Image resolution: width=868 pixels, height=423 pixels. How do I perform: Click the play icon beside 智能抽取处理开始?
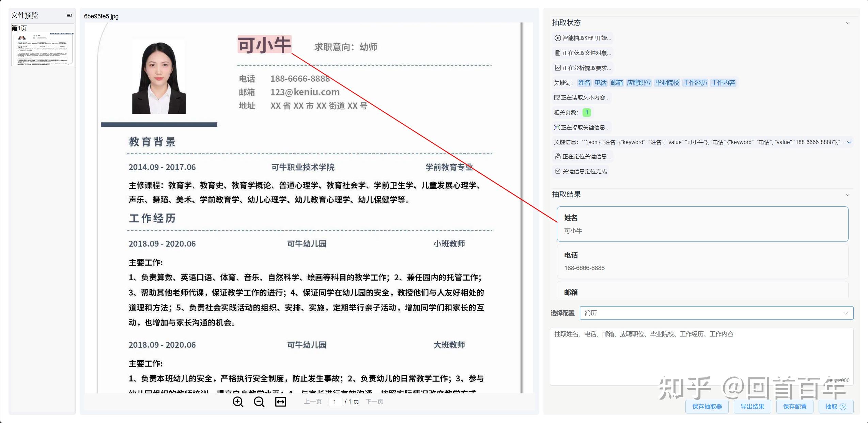point(557,38)
